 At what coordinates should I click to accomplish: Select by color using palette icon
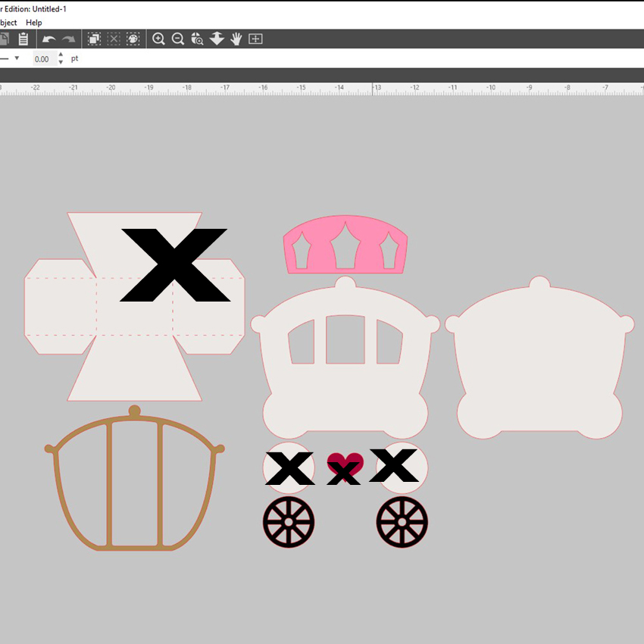pyautogui.click(x=133, y=39)
